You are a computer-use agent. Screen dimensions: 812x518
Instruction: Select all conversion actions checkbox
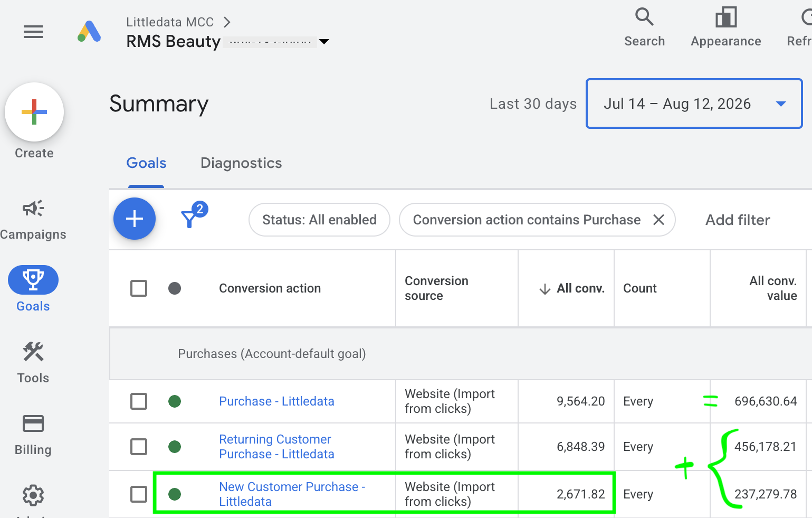click(139, 288)
